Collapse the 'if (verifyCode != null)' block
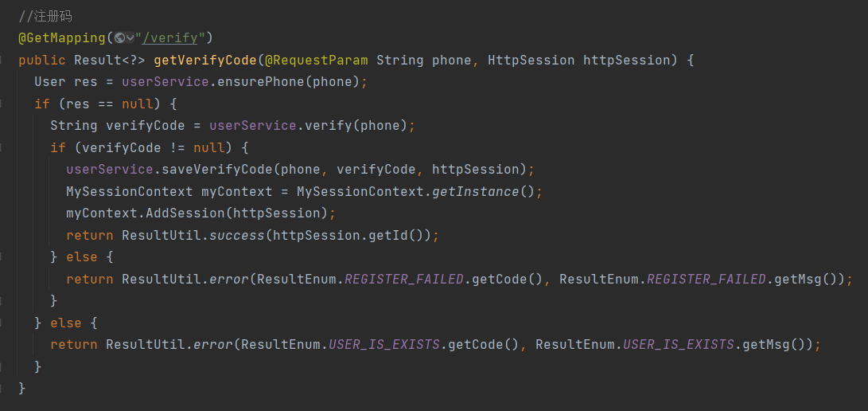This screenshot has height=411, width=868. pyautogui.click(x=2, y=148)
